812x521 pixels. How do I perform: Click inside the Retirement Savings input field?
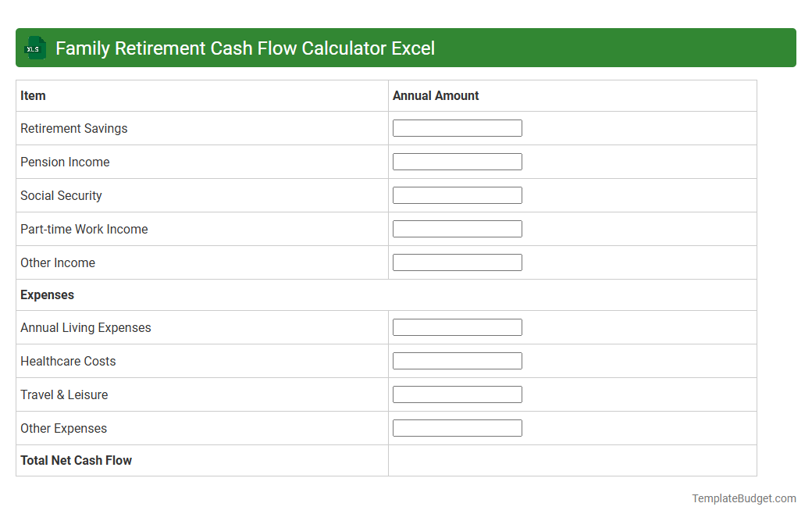(x=458, y=127)
